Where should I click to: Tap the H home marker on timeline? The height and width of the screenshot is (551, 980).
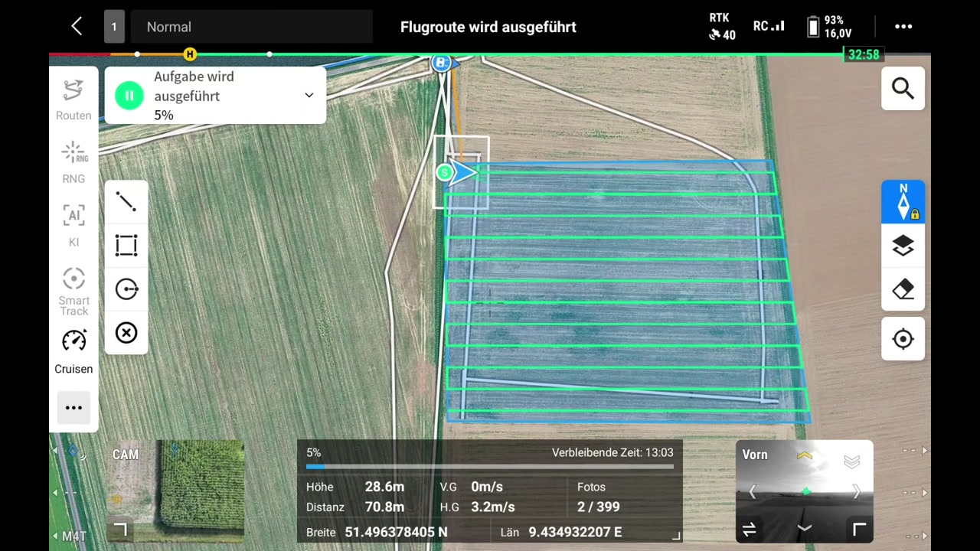[190, 54]
